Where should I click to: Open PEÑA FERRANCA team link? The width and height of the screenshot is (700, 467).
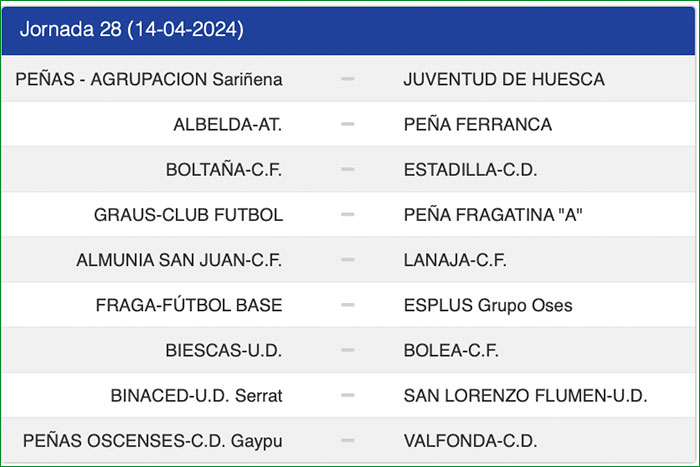click(478, 124)
